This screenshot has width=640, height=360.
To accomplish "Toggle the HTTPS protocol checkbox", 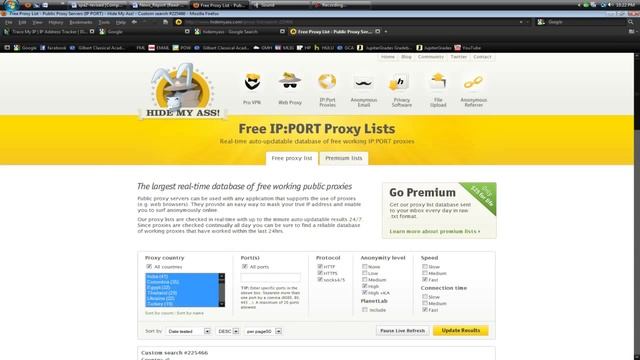I will (320, 273).
